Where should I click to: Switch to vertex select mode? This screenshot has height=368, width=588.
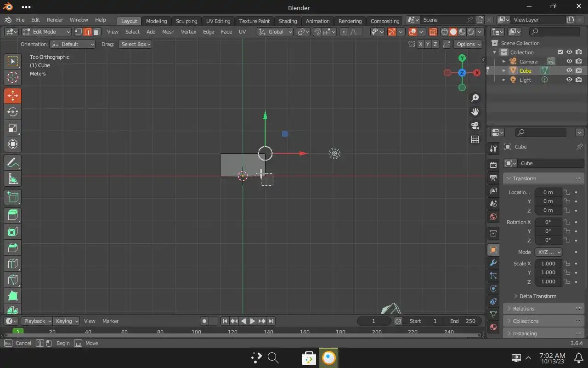click(x=79, y=32)
